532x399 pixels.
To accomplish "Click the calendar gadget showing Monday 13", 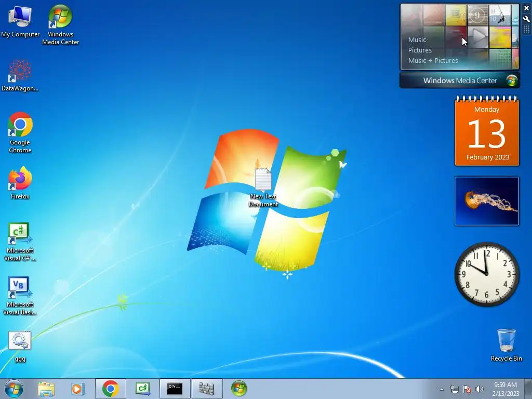I will point(487,131).
